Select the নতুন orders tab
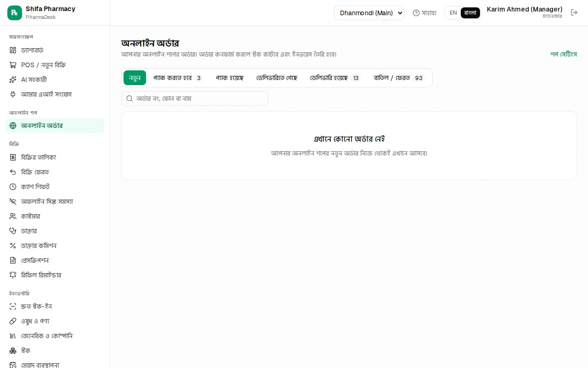 pyautogui.click(x=135, y=78)
